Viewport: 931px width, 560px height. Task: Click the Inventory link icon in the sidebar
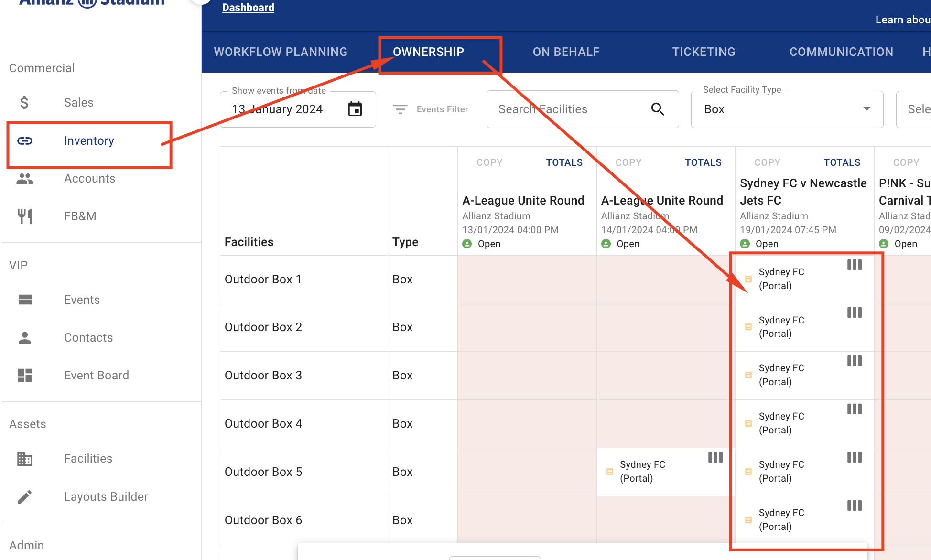coord(25,140)
